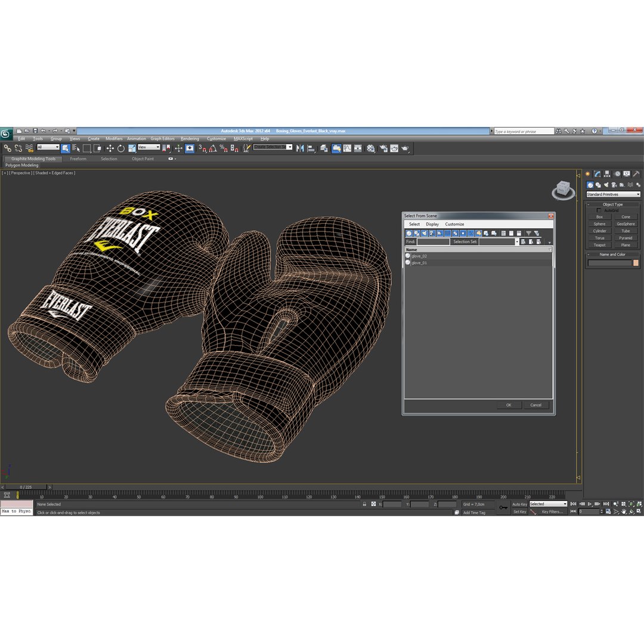The image size is (644, 644).
Task: Switch Create panel to Shapes category
Action: coord(598,185)
